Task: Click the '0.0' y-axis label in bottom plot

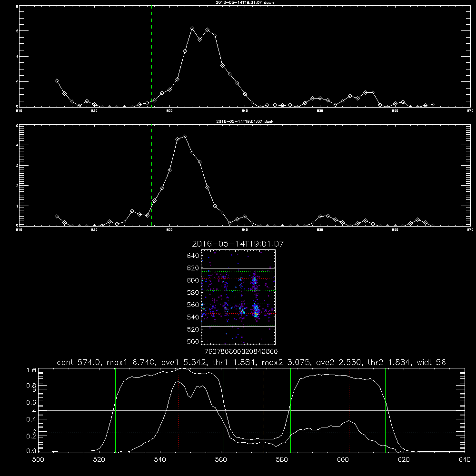Action: click(x=31, y=451)
